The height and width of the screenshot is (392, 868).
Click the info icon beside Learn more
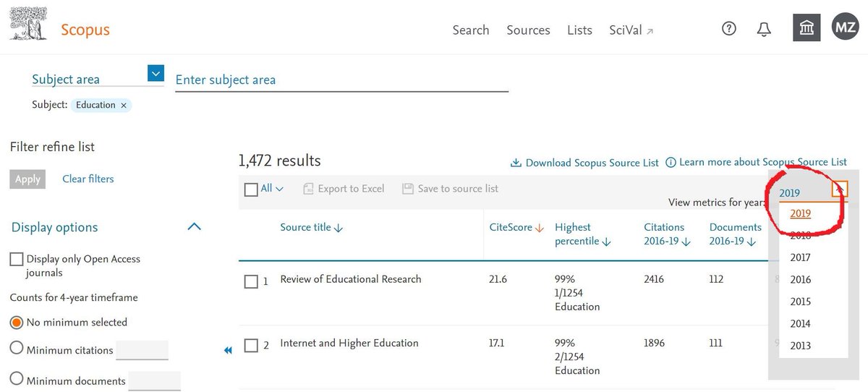click(671, 162)
